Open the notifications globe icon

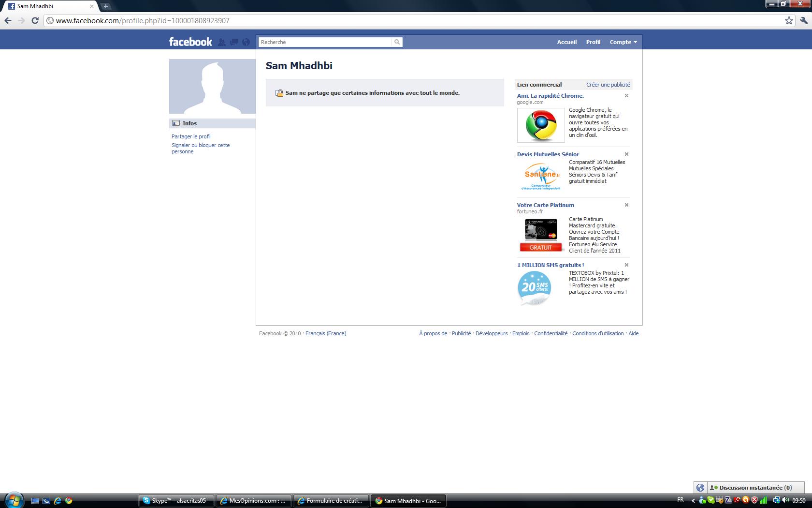pos(246,42)
